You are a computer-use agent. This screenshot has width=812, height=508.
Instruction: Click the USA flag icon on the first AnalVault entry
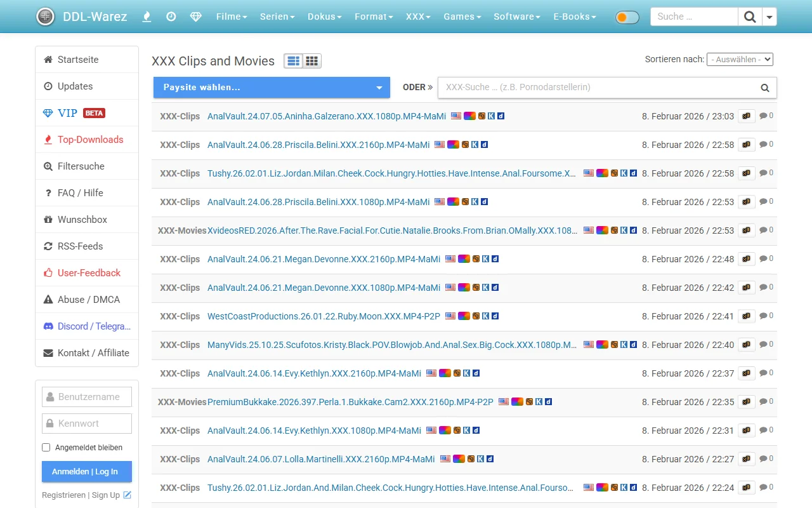coord(457,116)
